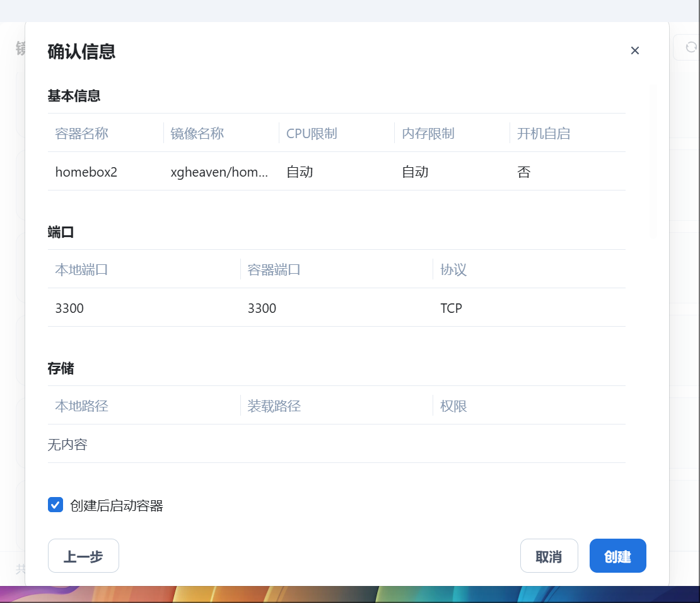This screenshot has width=700, height=603.
Task: Click the 端口 section heading
Action: [61, 232]
